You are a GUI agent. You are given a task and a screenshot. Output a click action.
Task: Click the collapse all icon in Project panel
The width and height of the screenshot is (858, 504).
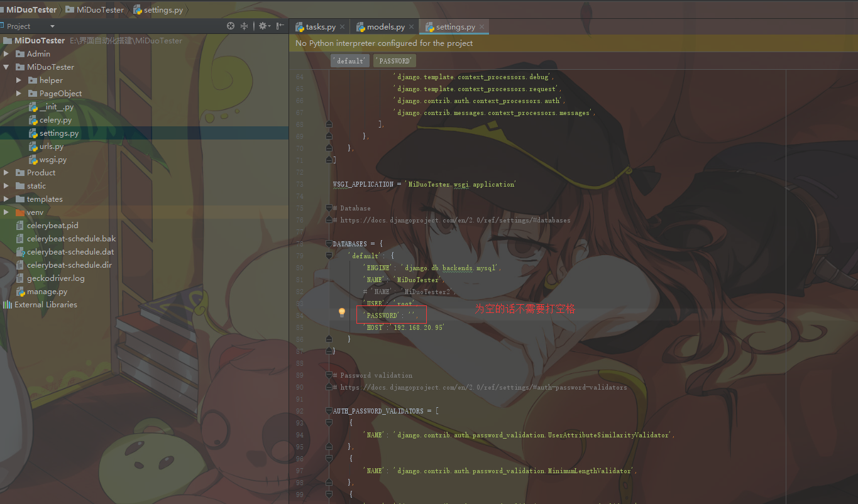(244, 26)
